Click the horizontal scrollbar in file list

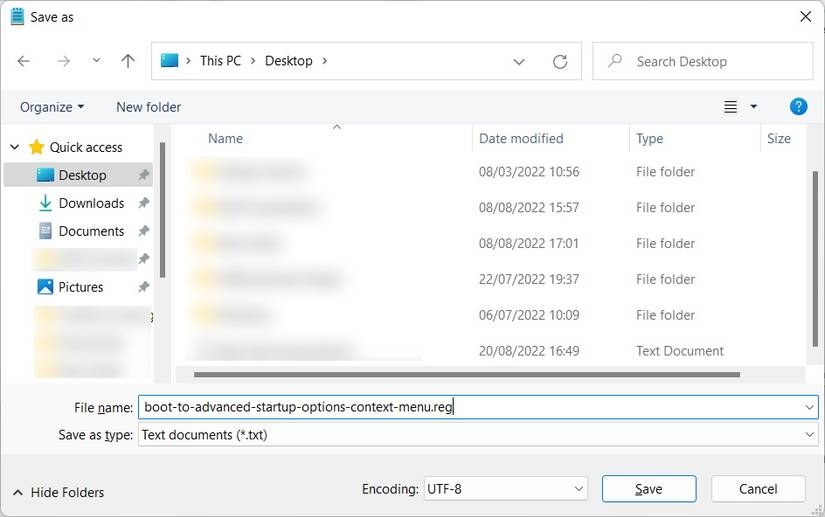(467, 375)
